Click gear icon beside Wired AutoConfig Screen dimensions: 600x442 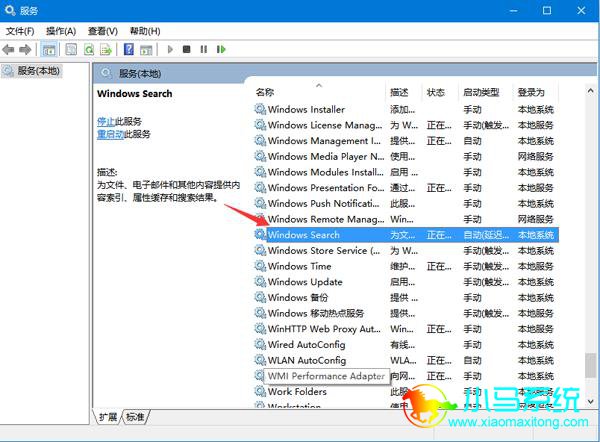(x=260, y=345)
